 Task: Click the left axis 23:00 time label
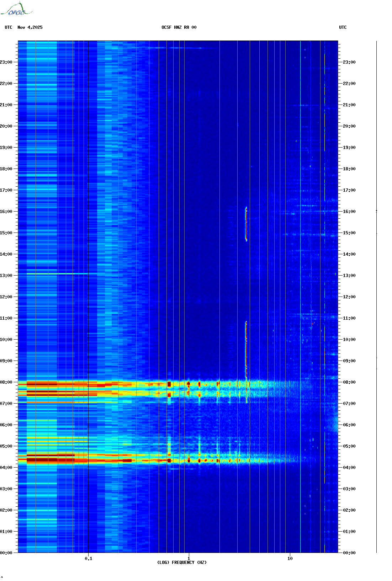(x=6, y=62)
